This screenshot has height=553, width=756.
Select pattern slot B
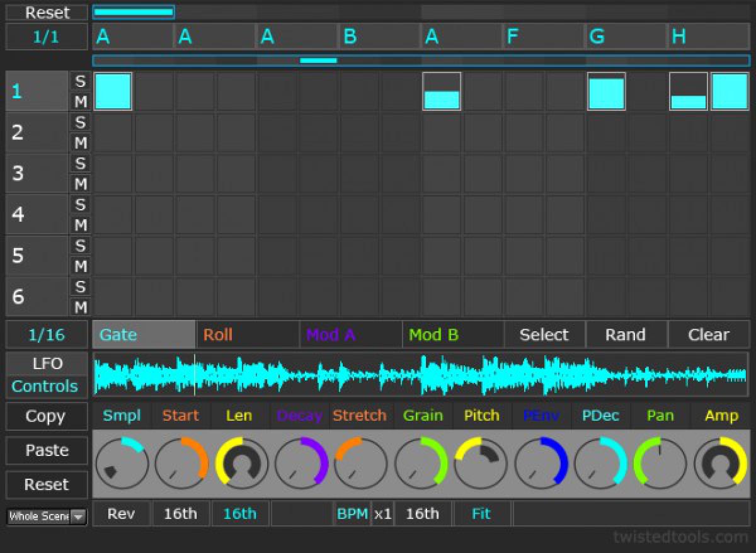380,37
